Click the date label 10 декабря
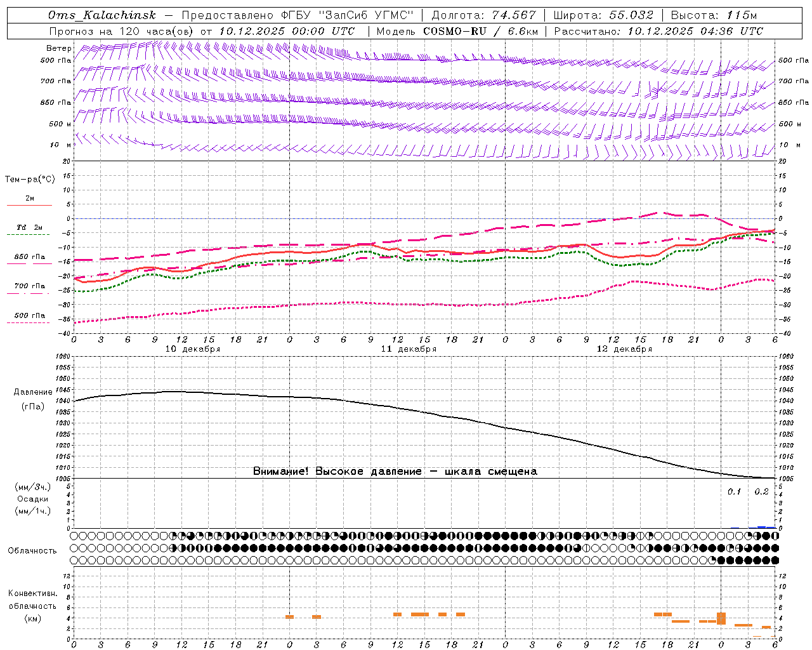812x650 pixels. (193, 349)
